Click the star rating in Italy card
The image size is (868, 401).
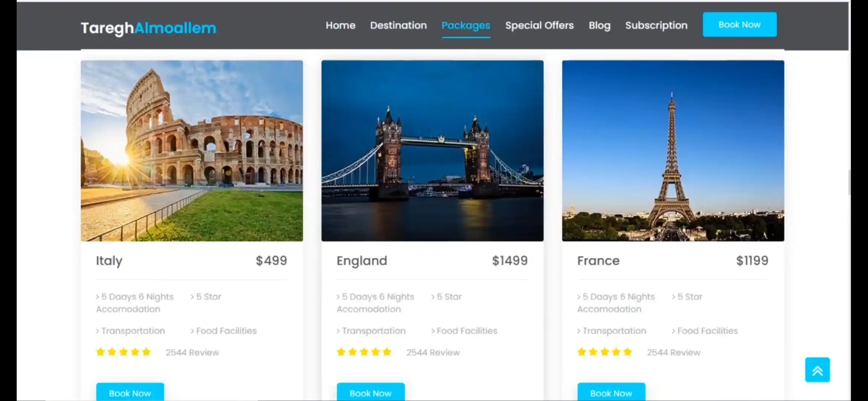click(x=123, y=352)
